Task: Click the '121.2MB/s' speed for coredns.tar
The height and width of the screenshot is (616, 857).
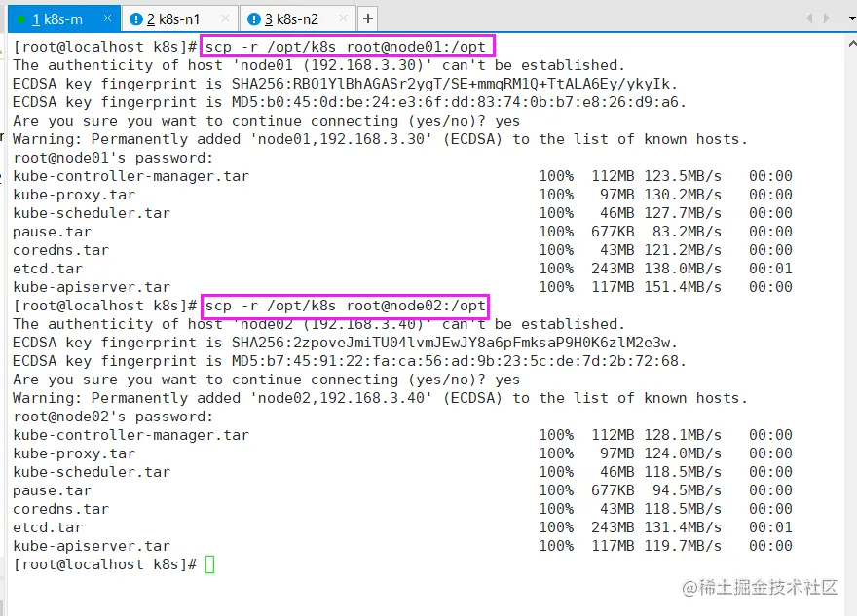Action: click(x=683, y=250)
